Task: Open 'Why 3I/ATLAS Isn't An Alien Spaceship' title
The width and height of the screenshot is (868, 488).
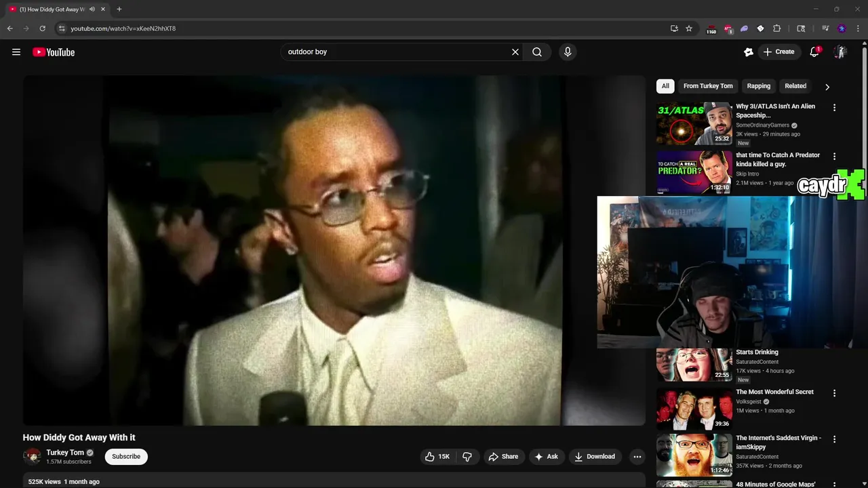Action: (776, 110)
